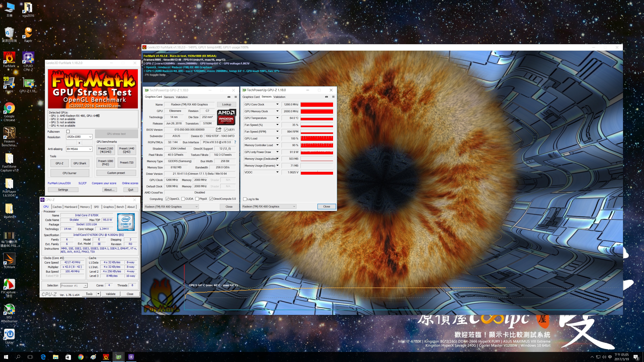644x362 pixels.
Task: Expand GPU Temperature sensor dropdown
Action: (277, 118)
